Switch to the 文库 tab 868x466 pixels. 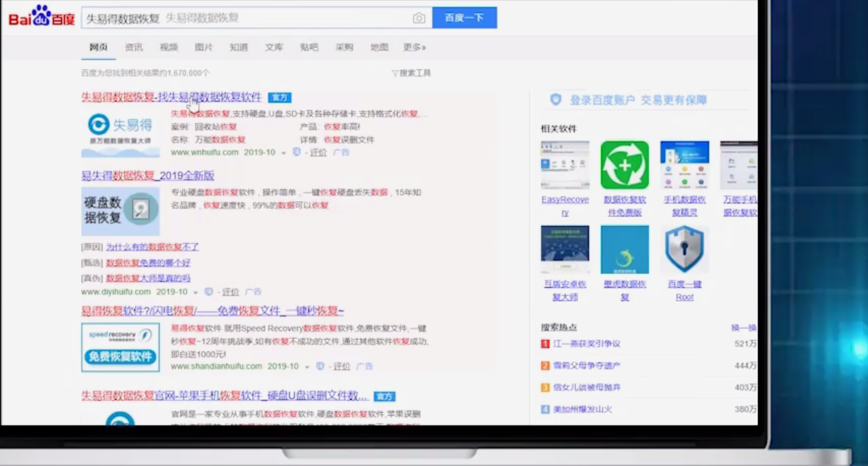274,47
